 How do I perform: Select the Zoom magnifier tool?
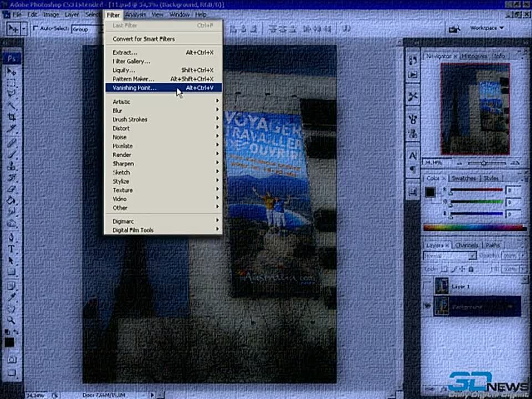(11, 320)
